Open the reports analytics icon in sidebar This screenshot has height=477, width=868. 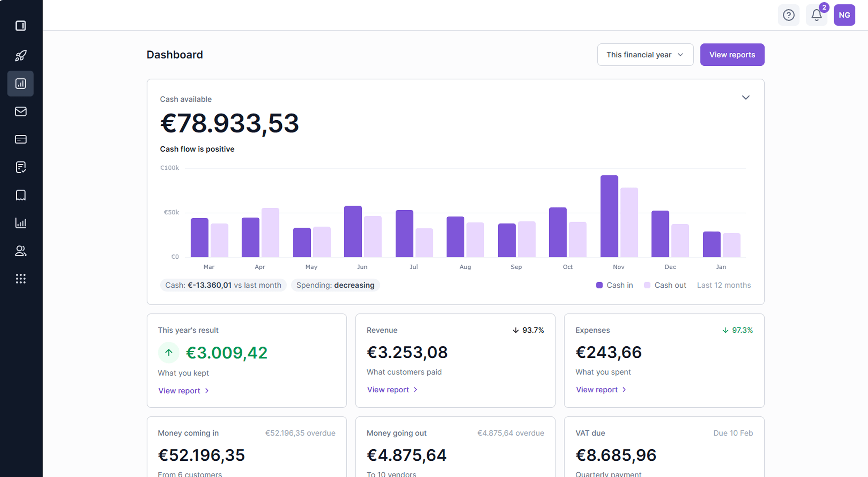pyautogui.click(x=21, y=223)
